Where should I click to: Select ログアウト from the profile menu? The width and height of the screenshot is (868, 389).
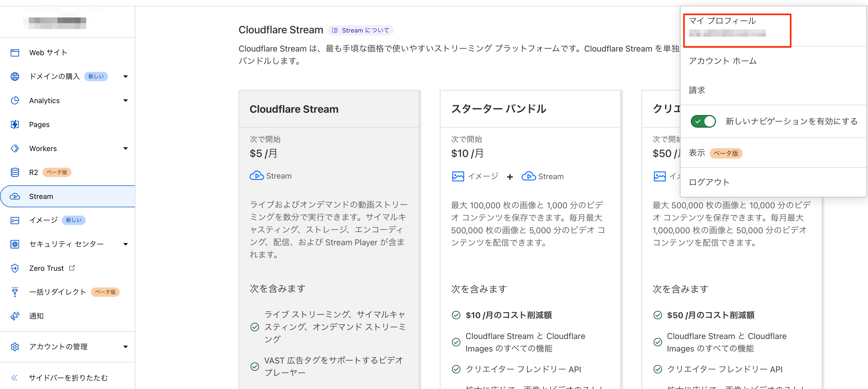709,182
